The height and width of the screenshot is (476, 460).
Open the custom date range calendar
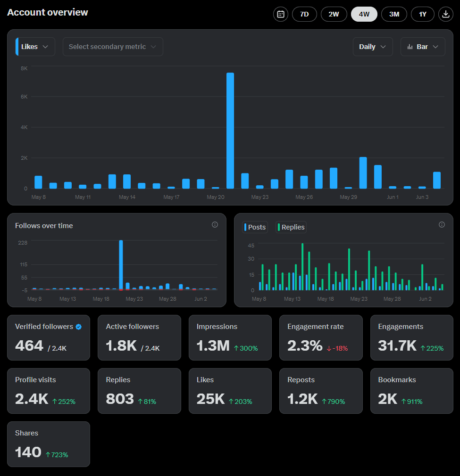280,14
